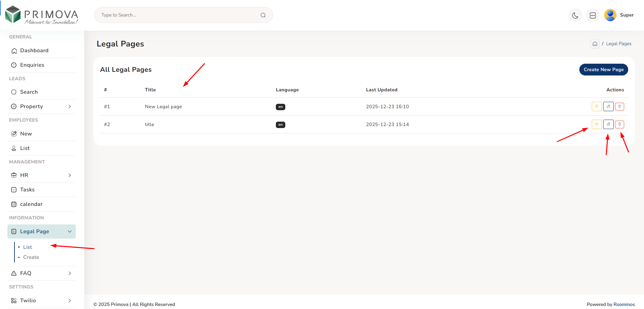
Task: Click the view eye icon for New Legal page
Action: pyautogui.click(x=597, y=106)
